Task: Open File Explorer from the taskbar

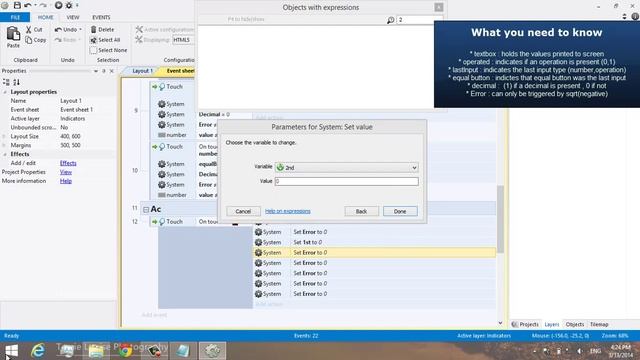Action: [96, 351]
